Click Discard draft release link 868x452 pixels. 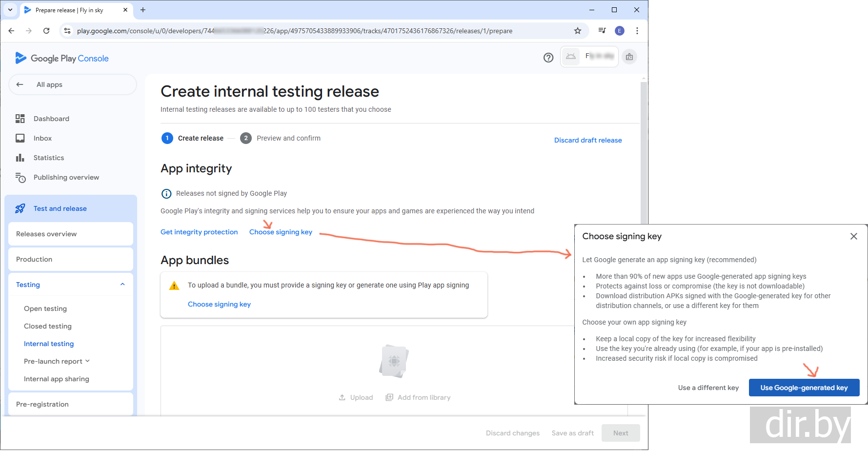[588, 140]
